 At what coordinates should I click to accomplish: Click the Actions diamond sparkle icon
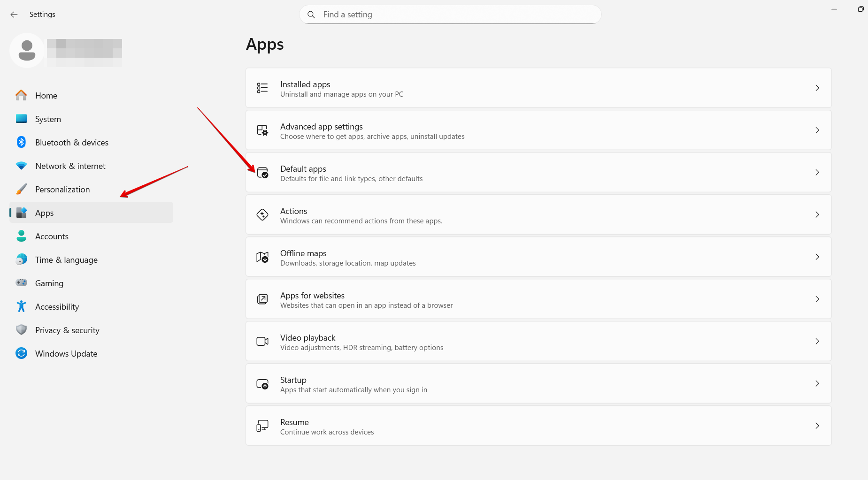pyautogui.click(x=262, y=214)
